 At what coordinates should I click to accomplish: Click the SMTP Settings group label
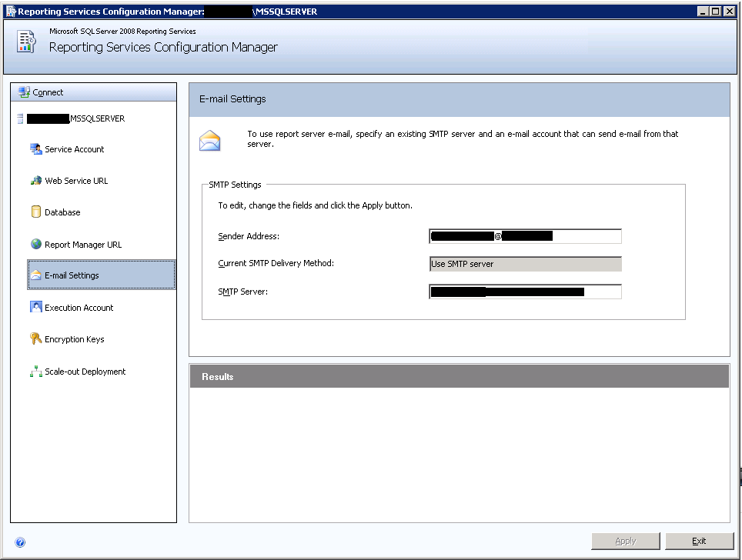236,185
